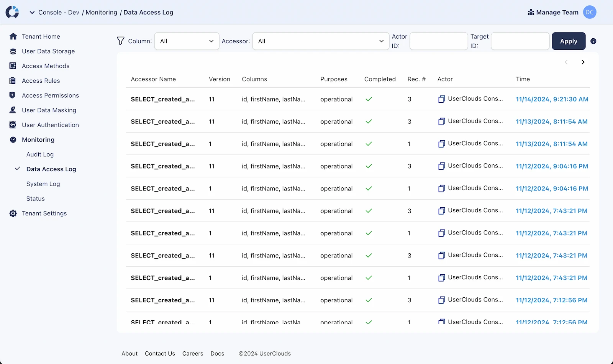Click the User Data Storage database icon
The width and height of the screenshot is (613, 364).
13,51
